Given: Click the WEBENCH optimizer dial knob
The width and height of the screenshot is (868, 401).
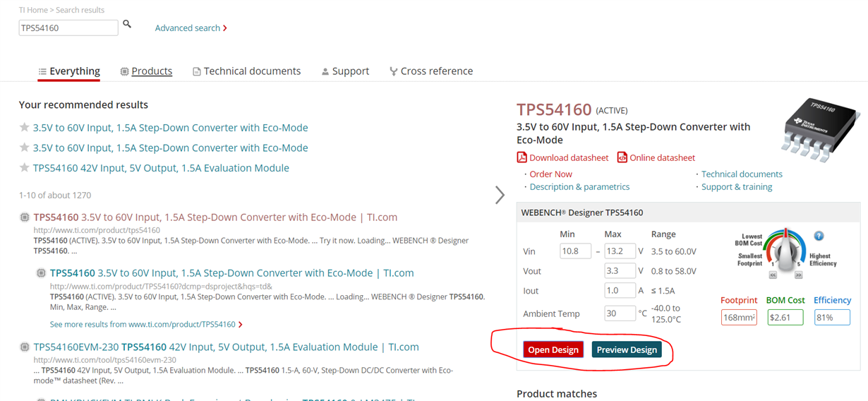Looking at the screenshot, I should coord(785,252).
